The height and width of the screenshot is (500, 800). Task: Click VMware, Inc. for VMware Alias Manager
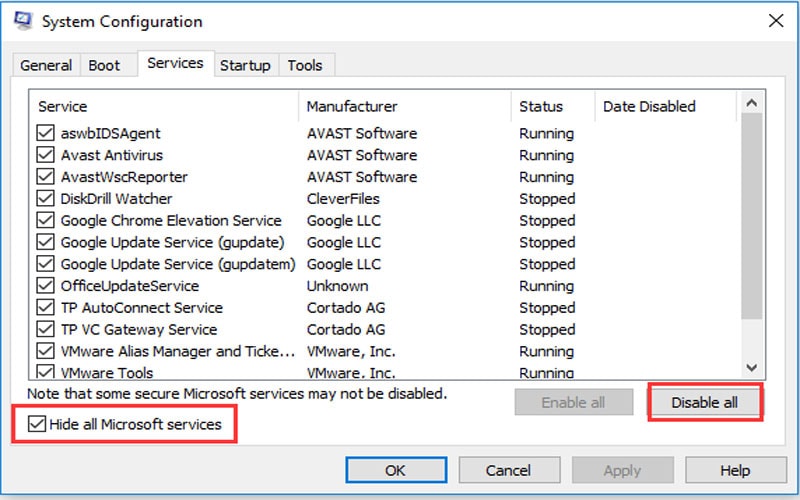[x=351, y=352]
